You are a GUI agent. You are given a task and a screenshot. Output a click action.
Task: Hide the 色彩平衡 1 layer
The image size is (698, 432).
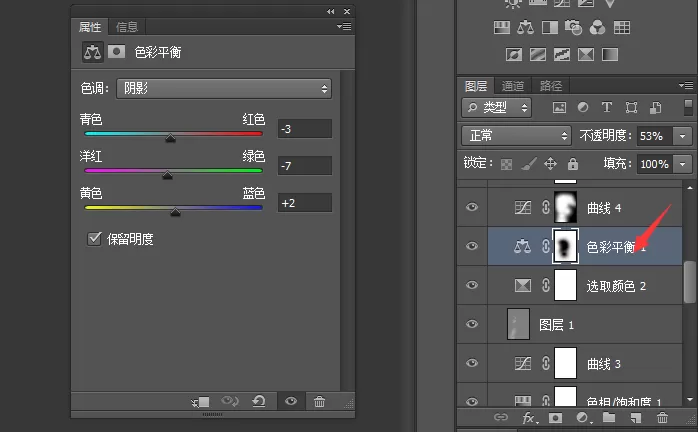472,246
